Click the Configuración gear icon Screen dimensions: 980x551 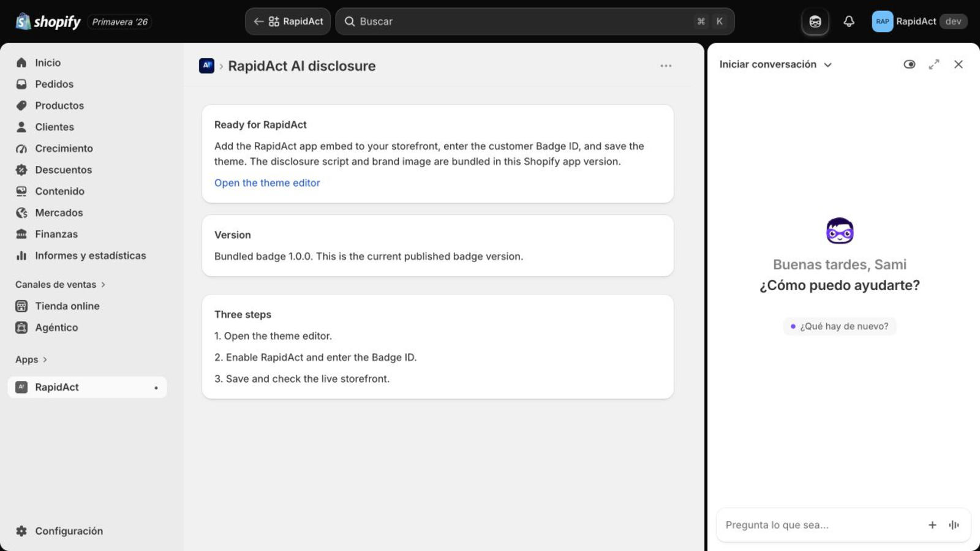21,531
